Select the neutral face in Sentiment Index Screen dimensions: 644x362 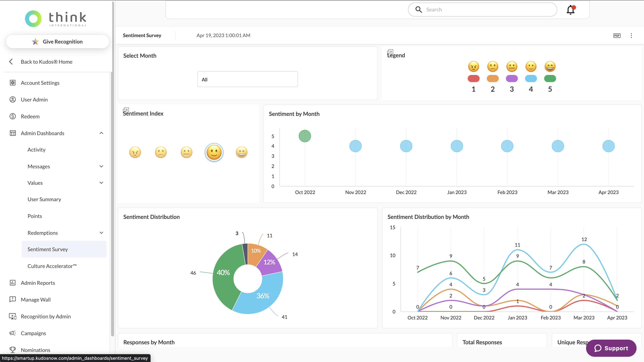pyautogui.click(x=187, y=152)
